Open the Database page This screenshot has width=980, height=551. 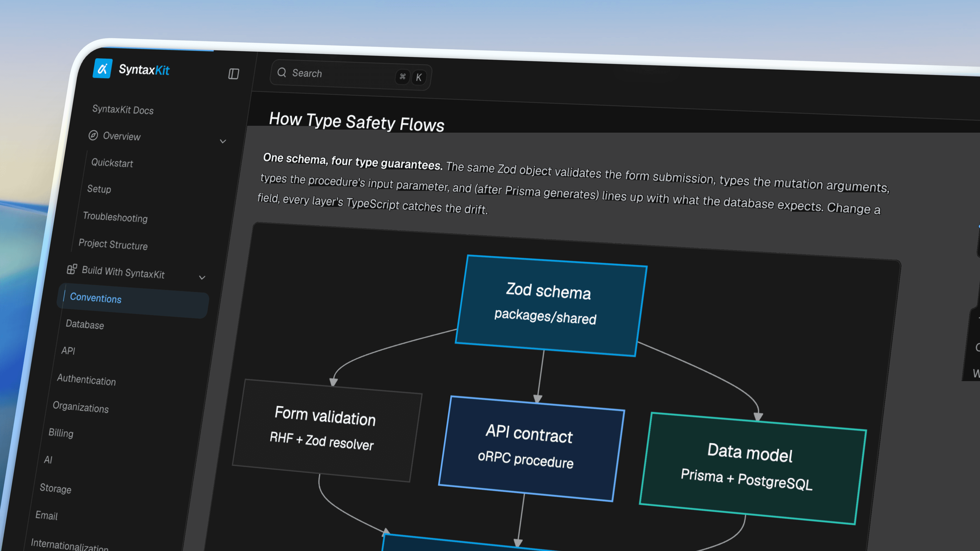click(x=85, y=324)
